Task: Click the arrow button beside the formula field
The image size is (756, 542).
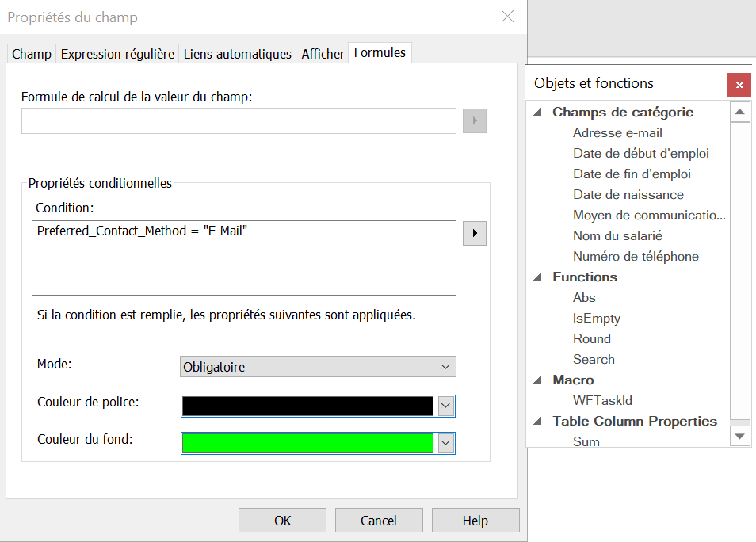Action: point(474,121)
